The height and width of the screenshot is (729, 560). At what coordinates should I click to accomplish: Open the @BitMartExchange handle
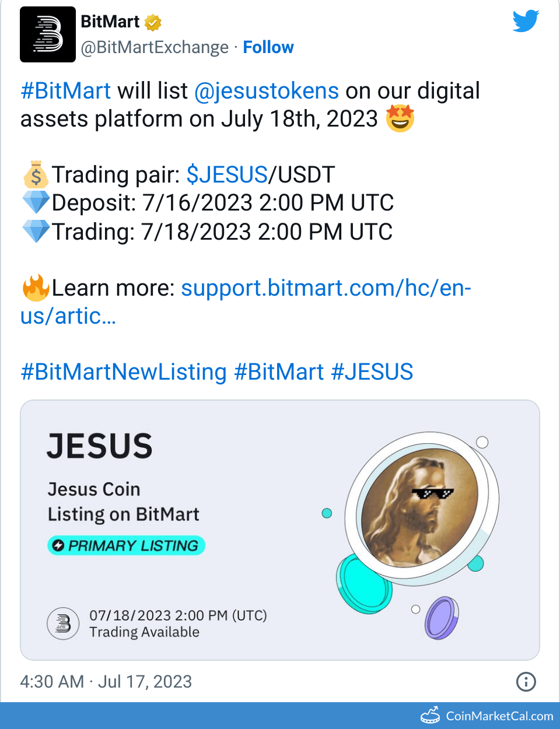click(155, 47)
